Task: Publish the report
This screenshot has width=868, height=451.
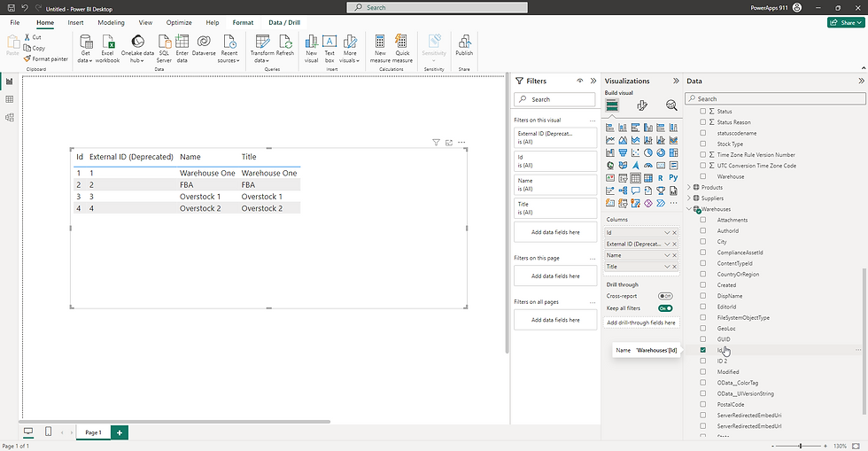Action: click(x=464, y=45)
